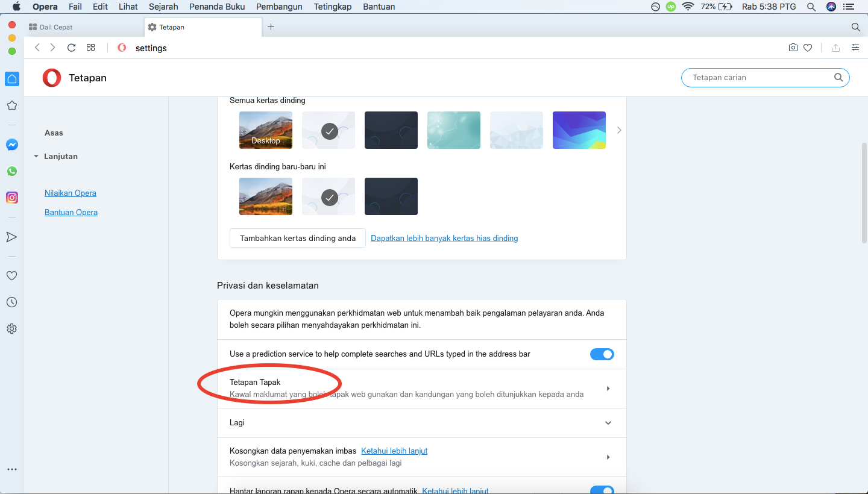The image size is (868, 494).
Task: Toggle automatic crash report sending
Action: pos(602,490)
